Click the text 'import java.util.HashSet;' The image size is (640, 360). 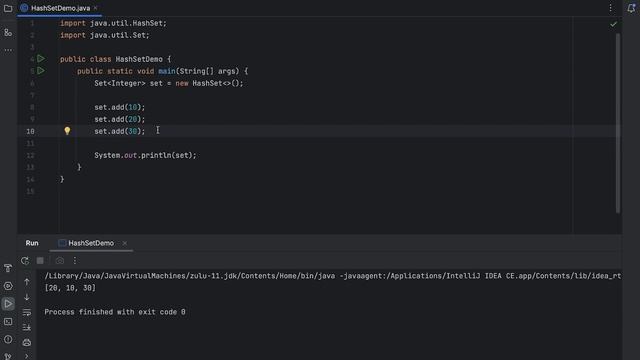(113, 23)
